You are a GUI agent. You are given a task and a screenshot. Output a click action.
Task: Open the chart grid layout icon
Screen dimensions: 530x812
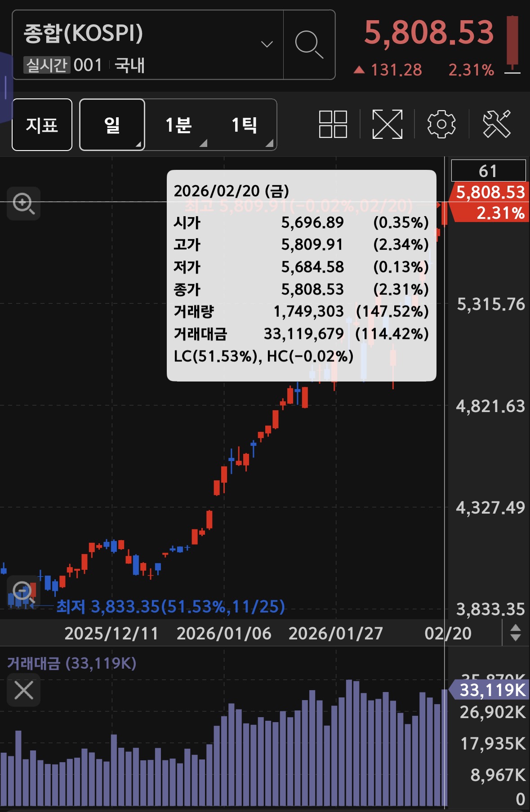(x=333, y=124)
